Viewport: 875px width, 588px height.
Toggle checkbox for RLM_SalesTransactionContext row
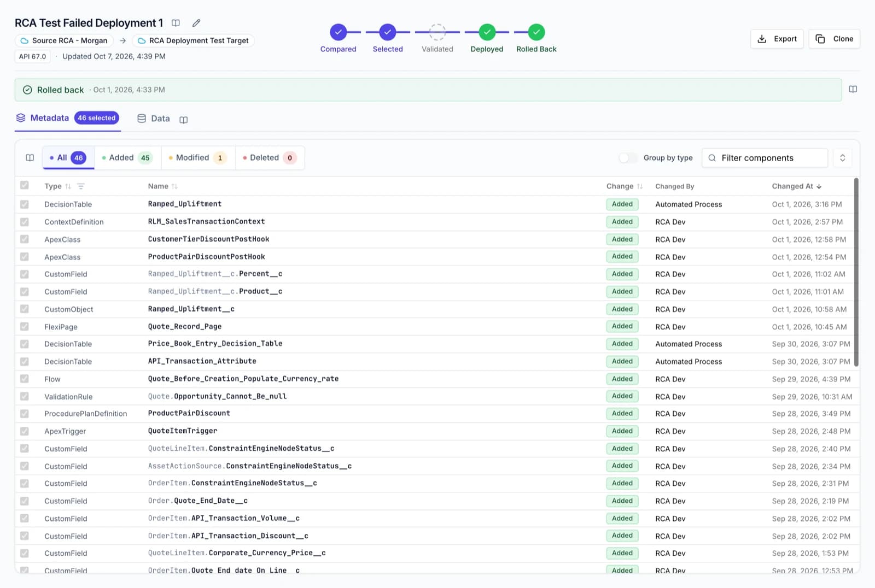point(25,222)
